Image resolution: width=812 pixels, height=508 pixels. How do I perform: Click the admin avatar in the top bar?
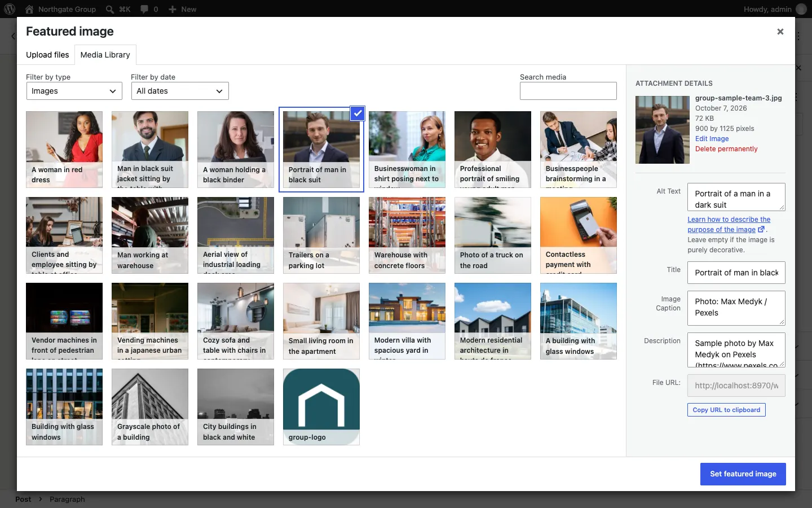coord(801,9)
